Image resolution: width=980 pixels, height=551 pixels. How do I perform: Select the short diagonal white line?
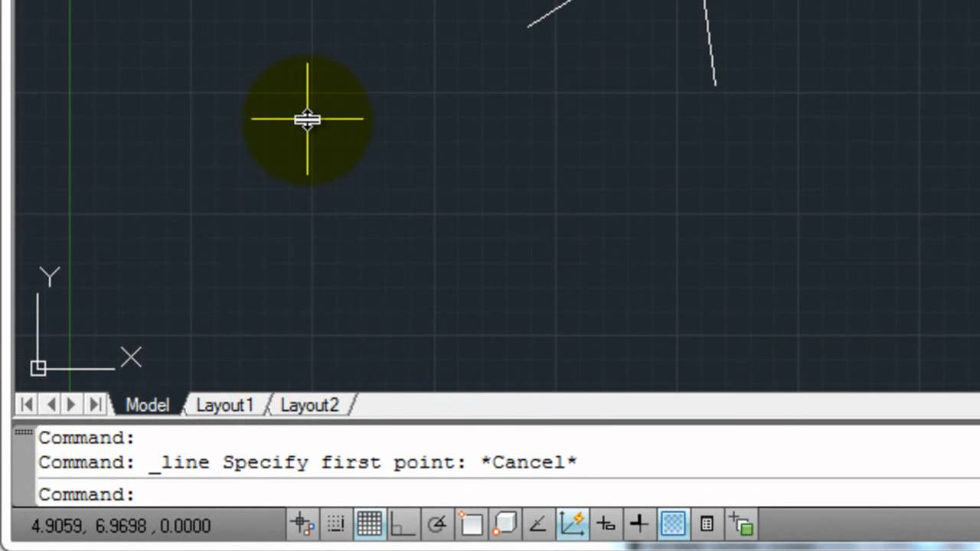pyautogui.click(x=550, y=13)
